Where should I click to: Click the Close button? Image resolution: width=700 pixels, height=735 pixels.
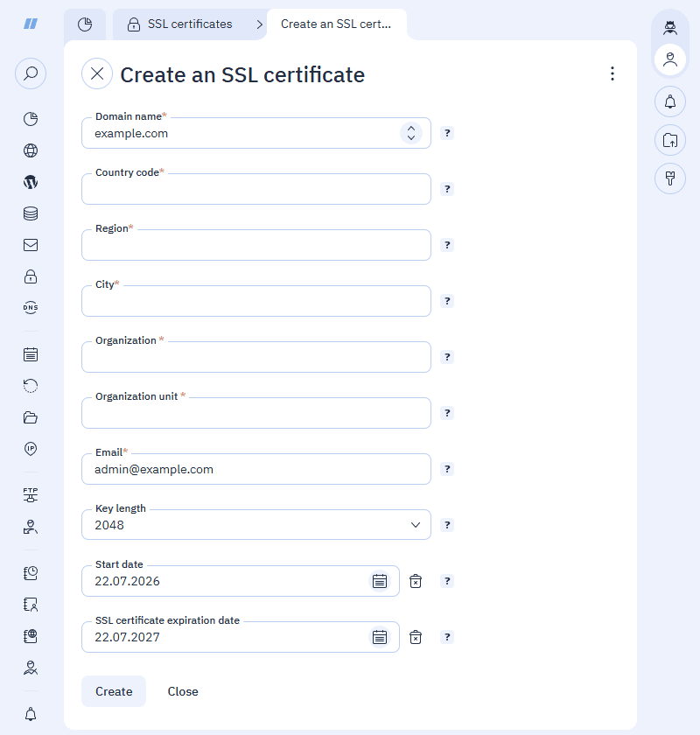click(x=183, y=691)
